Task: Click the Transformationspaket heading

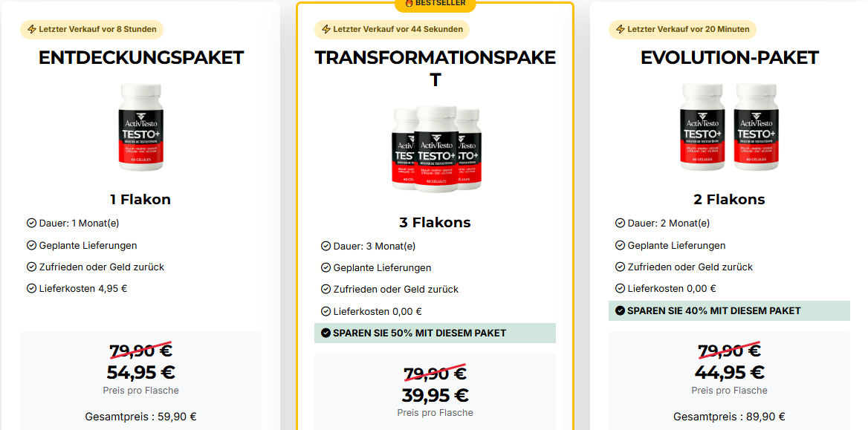Action: 435,68
